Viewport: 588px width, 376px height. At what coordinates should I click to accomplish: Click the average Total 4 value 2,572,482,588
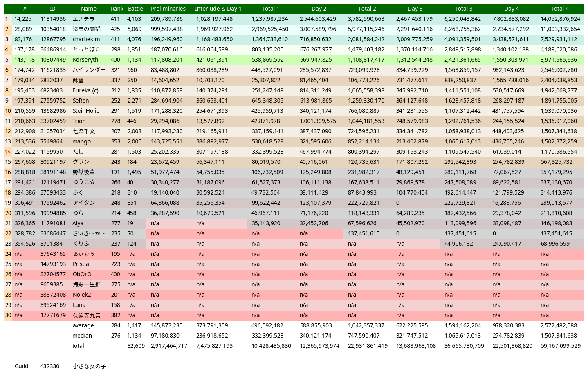click(559, 325)
